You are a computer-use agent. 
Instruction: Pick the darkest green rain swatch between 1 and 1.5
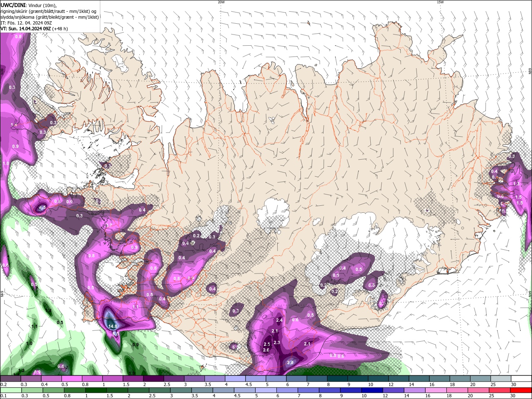click(96, 390)
